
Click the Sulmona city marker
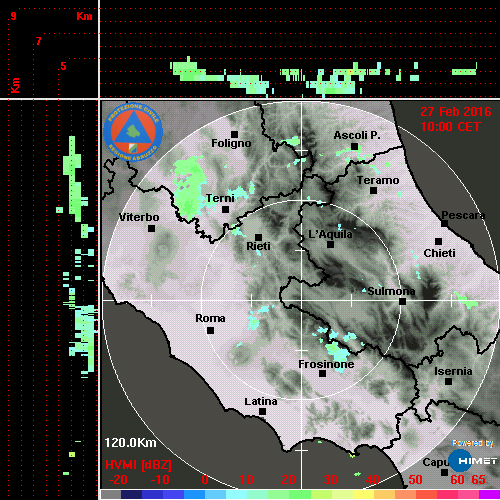click(403, 301)
